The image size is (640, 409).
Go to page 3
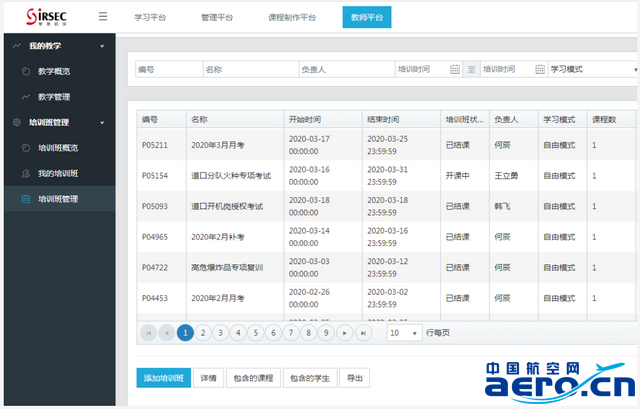(220, 333)
